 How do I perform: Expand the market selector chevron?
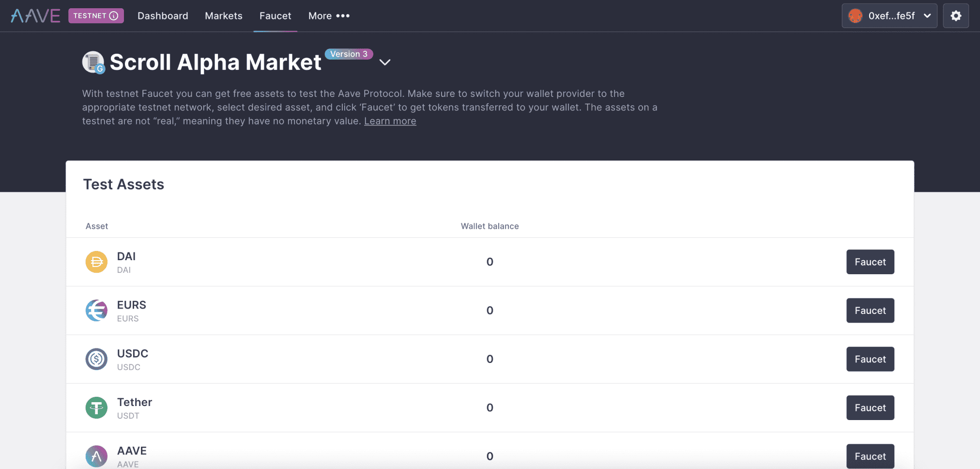(x=385, y=62)
